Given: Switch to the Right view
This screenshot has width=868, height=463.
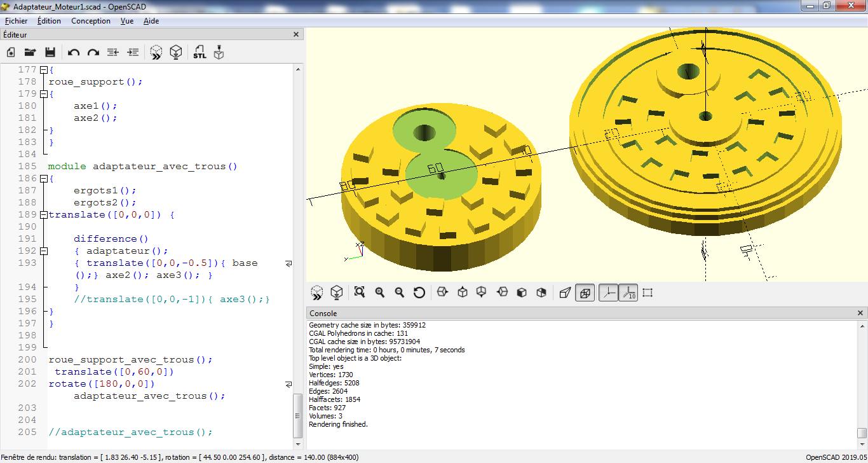Looking at the screenshot, I should [x=443, y=293].
